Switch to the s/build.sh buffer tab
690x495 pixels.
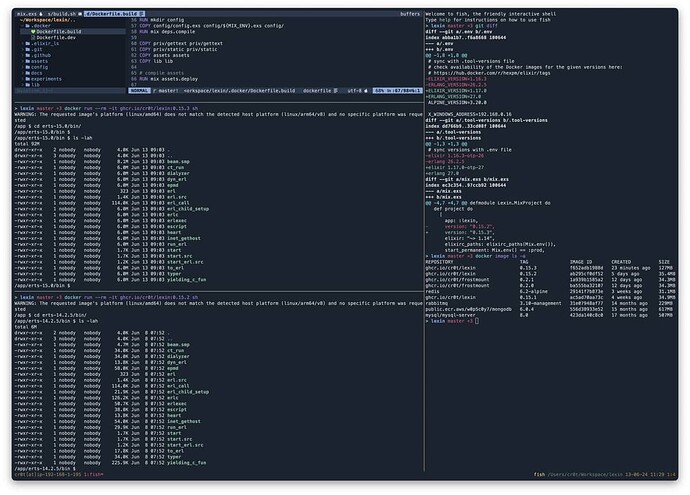tap(64, 14)
